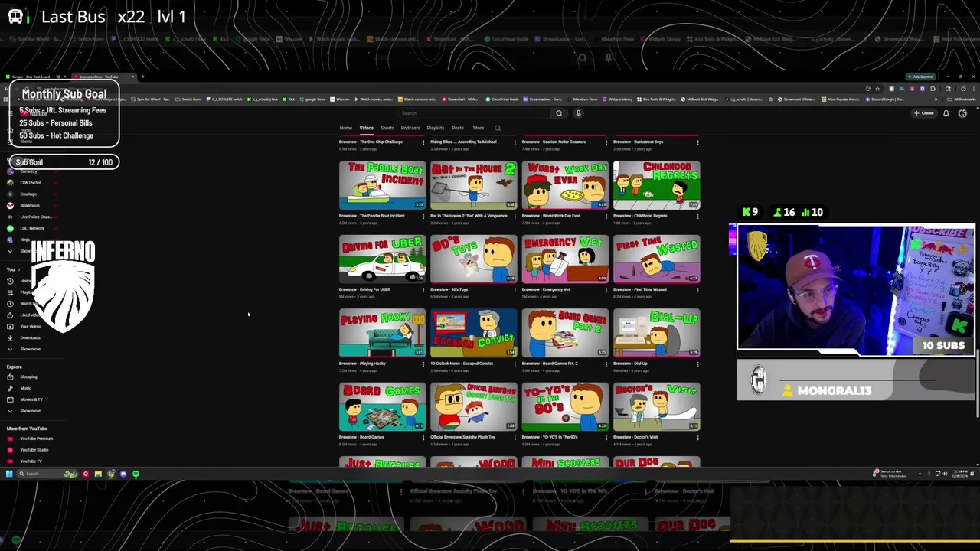Open File Explorer from taskbar
Viewport: 980px width, 551px height.
click(x=98, y=474)
